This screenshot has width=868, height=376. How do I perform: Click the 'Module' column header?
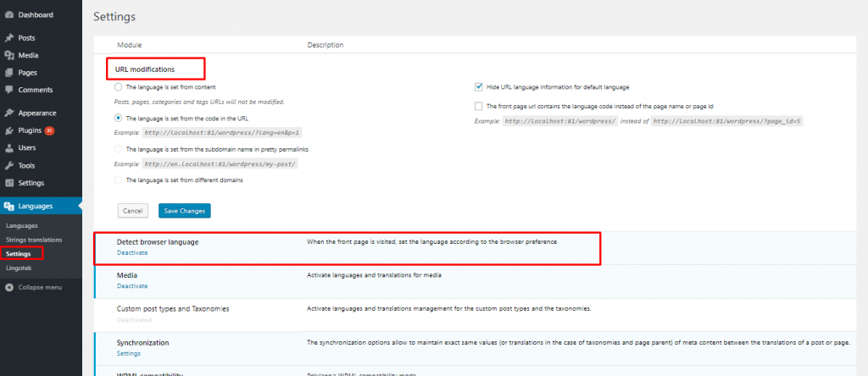[130, 45]
